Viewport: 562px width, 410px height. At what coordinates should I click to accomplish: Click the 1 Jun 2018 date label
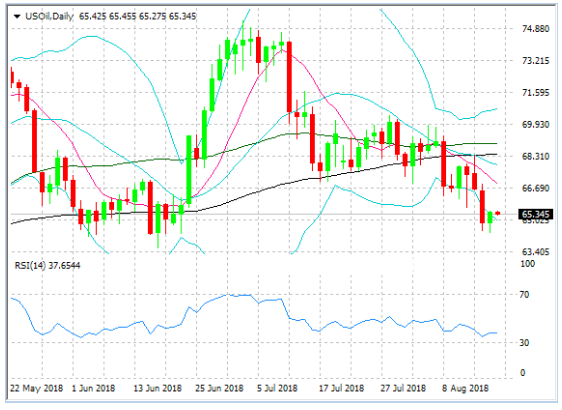pyautogui.click(x=94, y=388)
